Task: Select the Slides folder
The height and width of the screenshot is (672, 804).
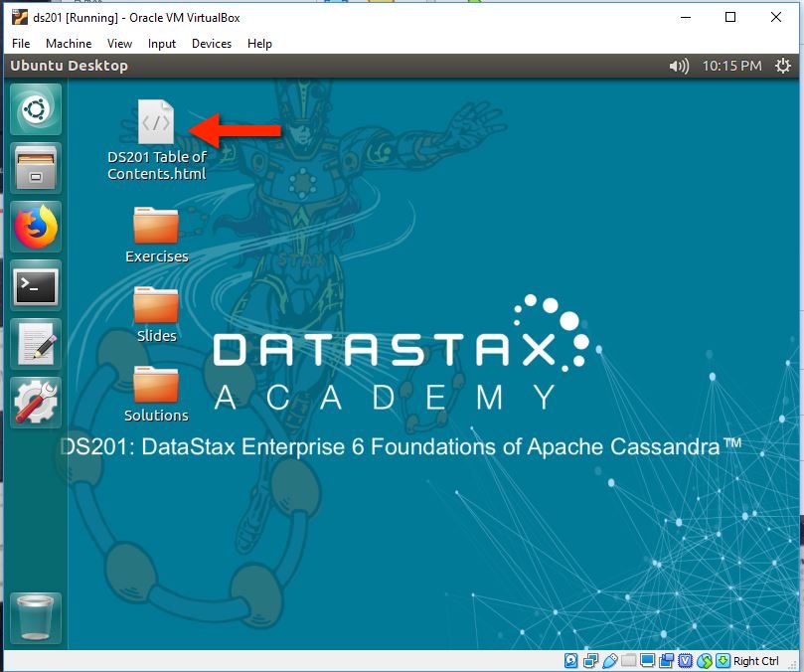Action: pos(156,314)
